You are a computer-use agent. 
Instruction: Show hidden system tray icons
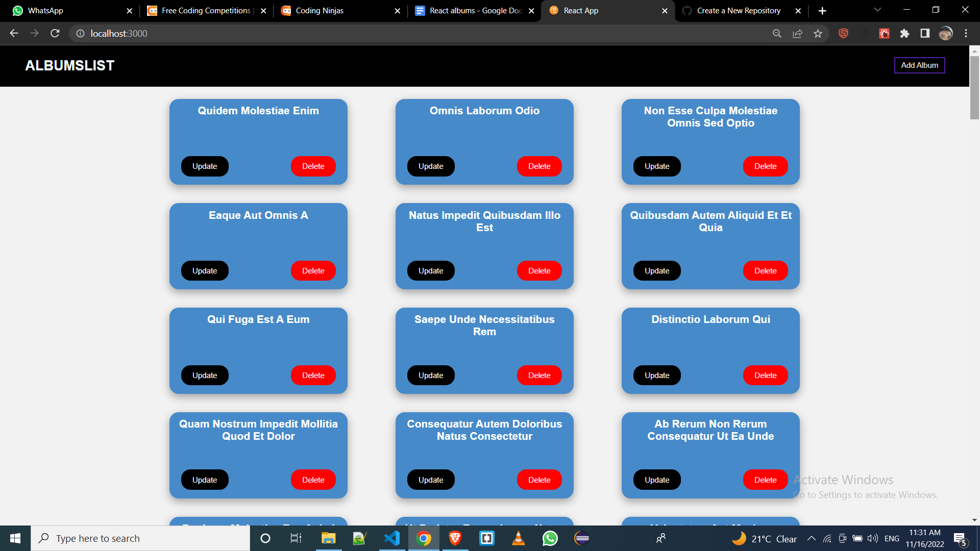811,539
